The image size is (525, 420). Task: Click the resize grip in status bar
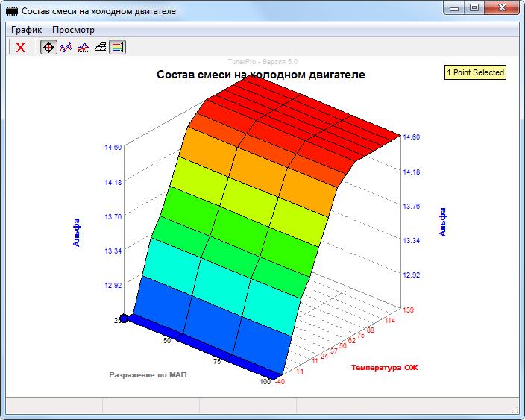(x=515, y=410)
